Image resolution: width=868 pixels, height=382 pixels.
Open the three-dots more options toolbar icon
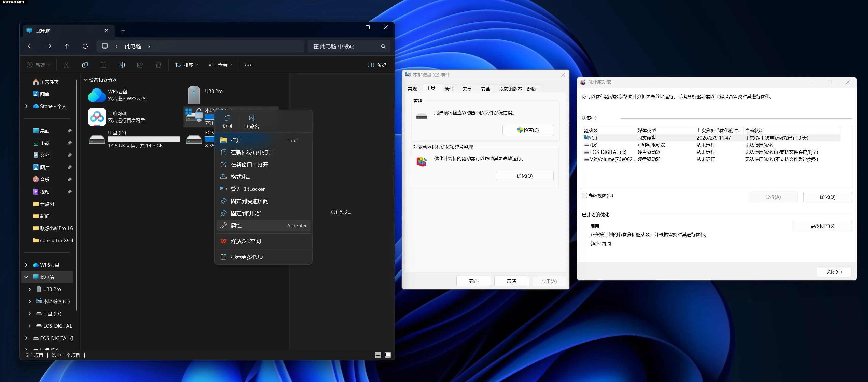248,65
